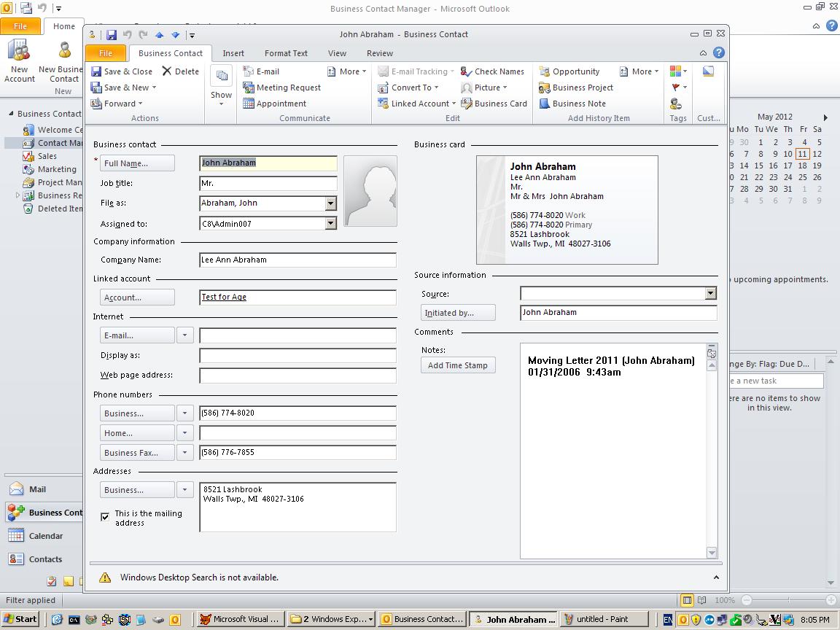
Task: Add a Business Note history item
Action: [x=572, y=104]
